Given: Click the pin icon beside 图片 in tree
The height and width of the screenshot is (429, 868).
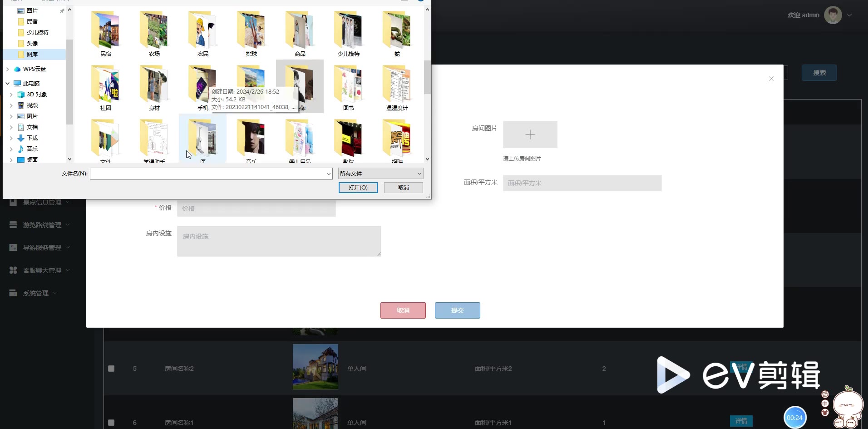Looking at the screenshot, I should (62, 11).
